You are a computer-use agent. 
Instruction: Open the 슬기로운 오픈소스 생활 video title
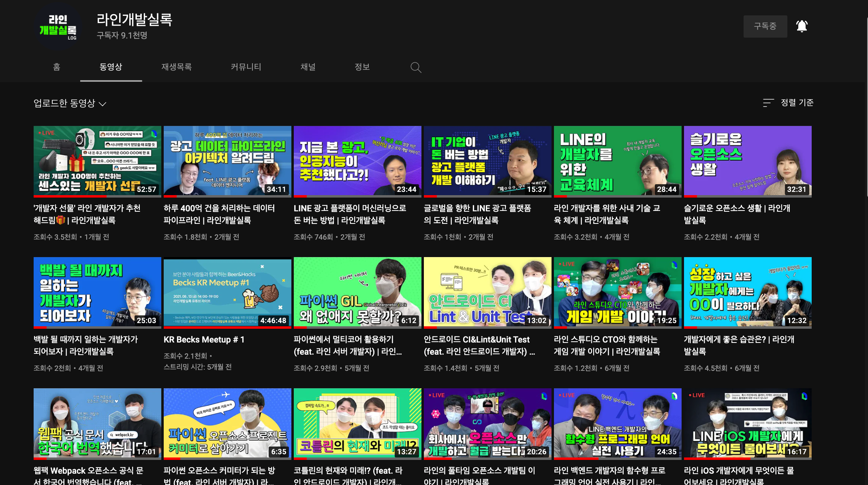[737, 214]
